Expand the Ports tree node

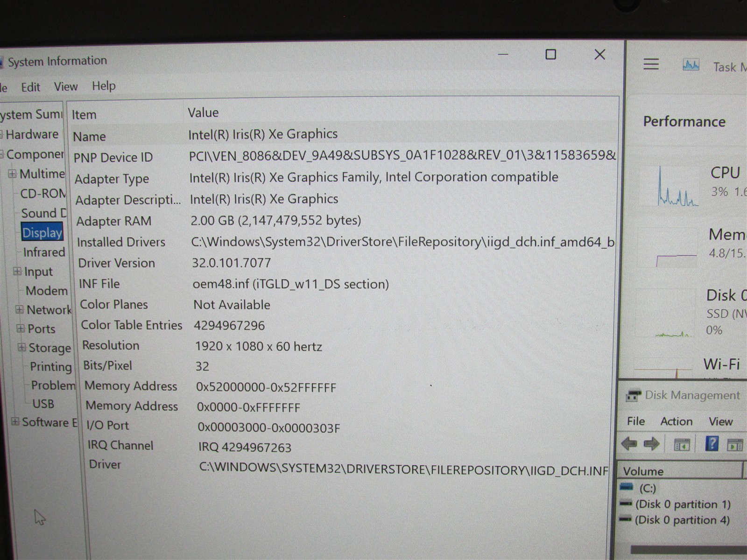pyautogui.click(x=21, y=329)
